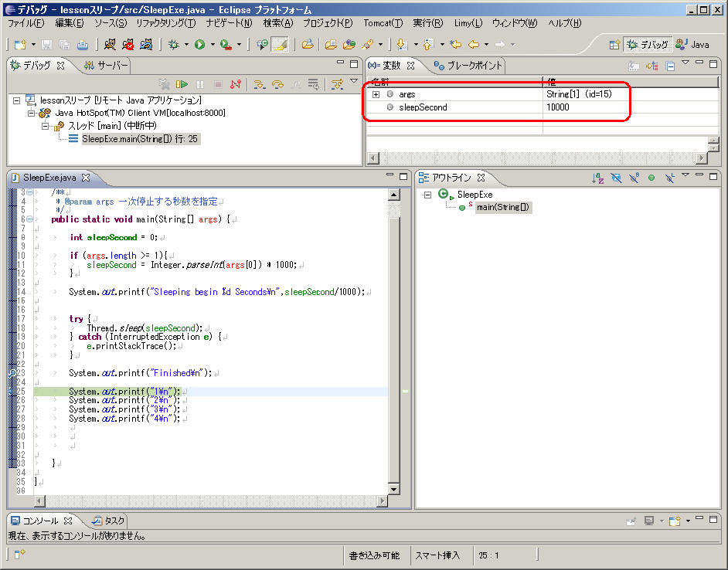
Task: Toggle hide static members in outline toolbar
Action: [x=634, y=178]
